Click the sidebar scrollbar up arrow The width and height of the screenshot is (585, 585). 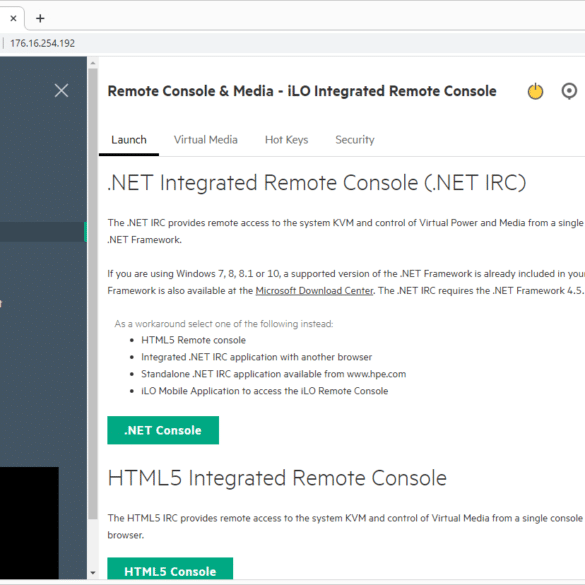(x=93, y=63)
